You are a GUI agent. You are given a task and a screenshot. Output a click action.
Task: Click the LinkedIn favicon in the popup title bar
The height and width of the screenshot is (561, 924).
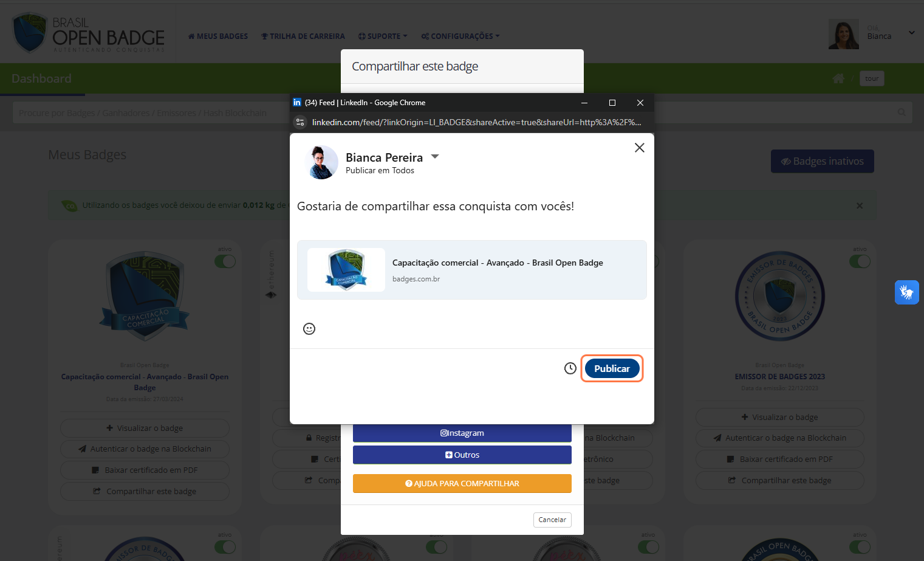pyautogui.click(x=297, y=102)
